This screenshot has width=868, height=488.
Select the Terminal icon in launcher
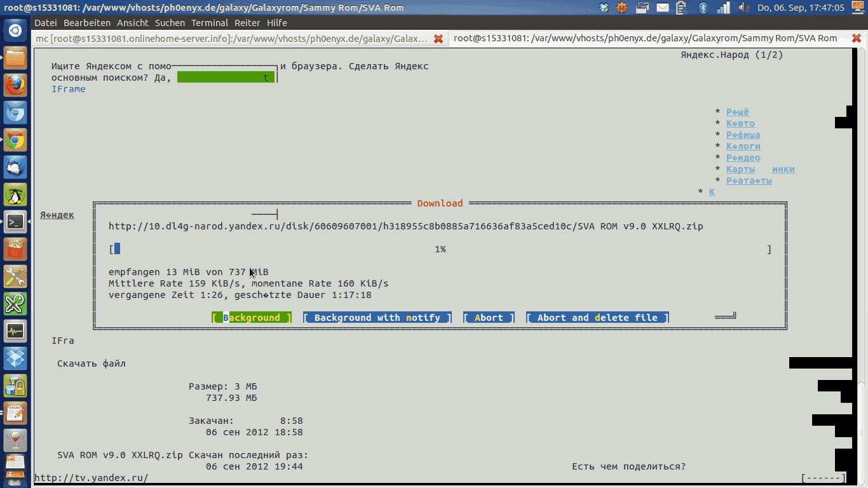pos(15,222)
